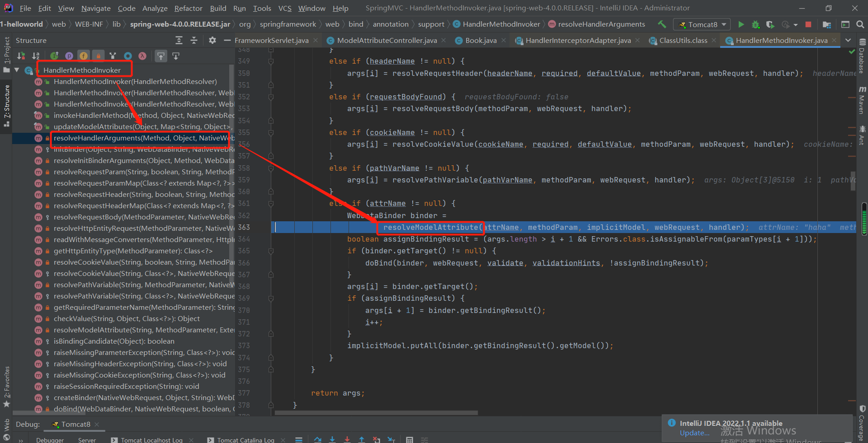Stop the running process with red square
The width and height of the screenshot is (868, 443).
tap(808, 24)
